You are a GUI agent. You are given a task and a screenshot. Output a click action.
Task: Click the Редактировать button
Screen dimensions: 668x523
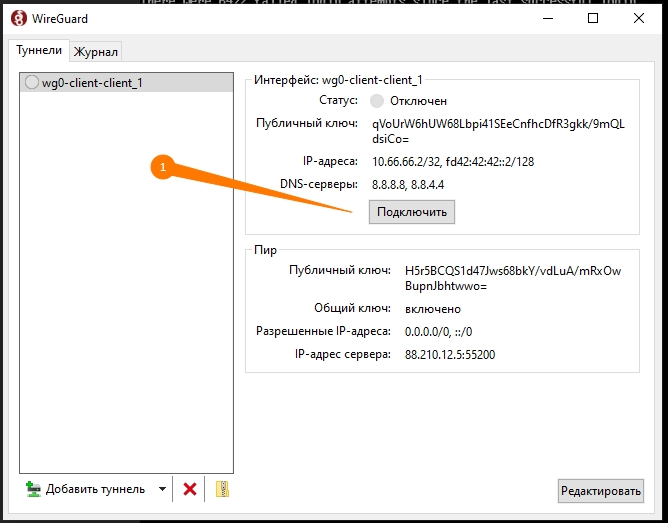600,491
